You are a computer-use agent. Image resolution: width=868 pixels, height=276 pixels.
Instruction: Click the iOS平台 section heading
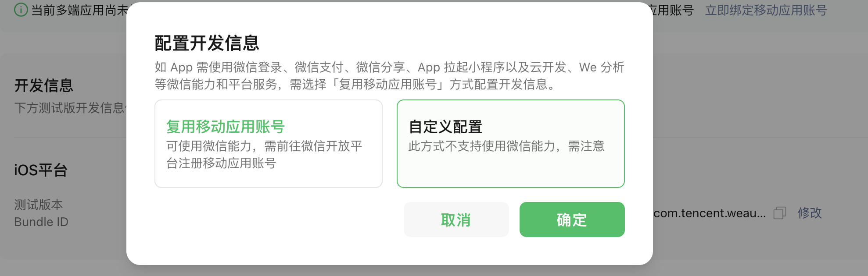[41, 170]
